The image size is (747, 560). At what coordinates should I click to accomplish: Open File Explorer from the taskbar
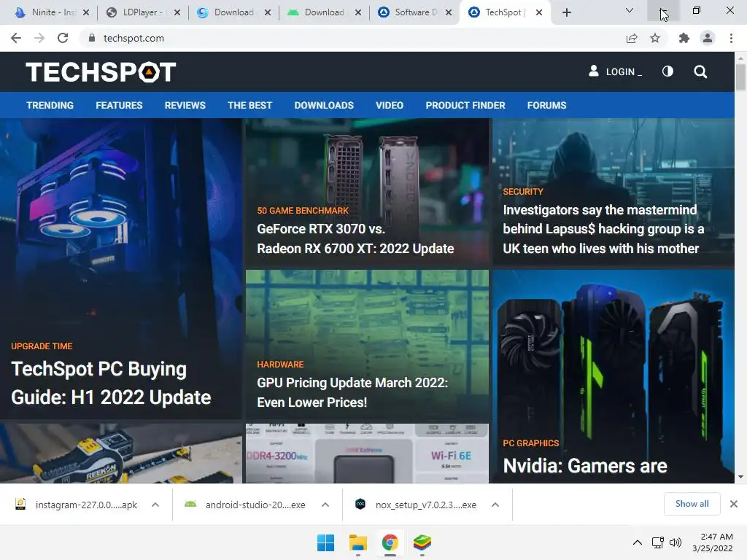357,542
